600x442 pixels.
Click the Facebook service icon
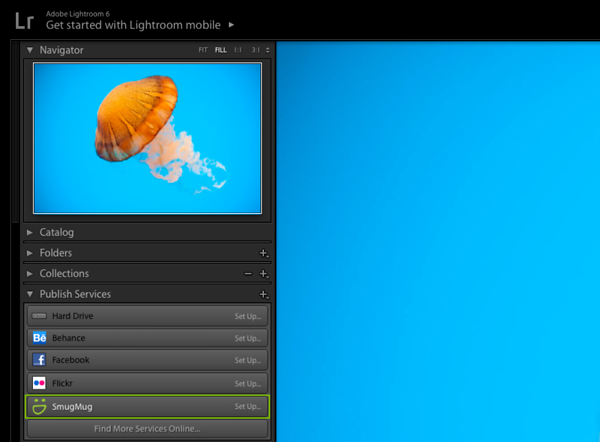point(40,360)
